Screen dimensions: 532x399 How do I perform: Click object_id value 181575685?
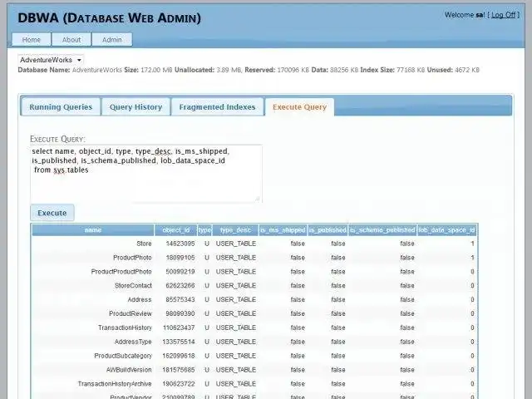(179, 370)
